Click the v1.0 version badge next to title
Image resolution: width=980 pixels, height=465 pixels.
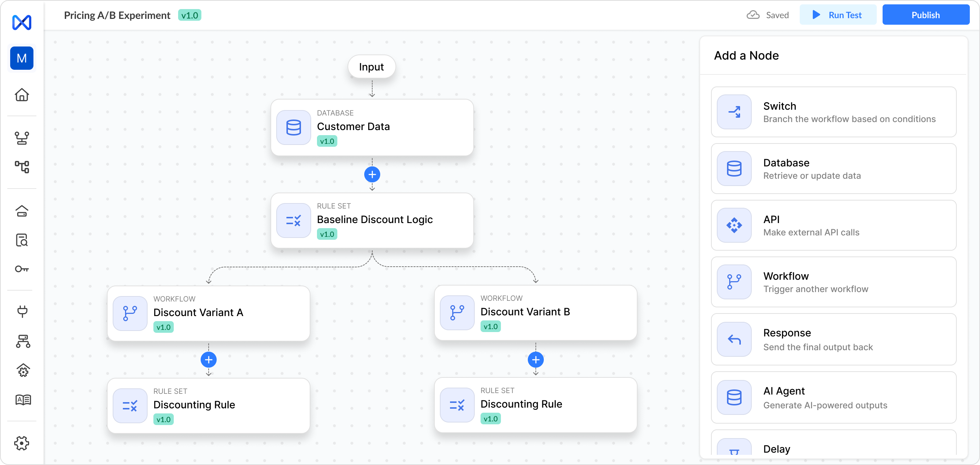(x=189, y=15)
